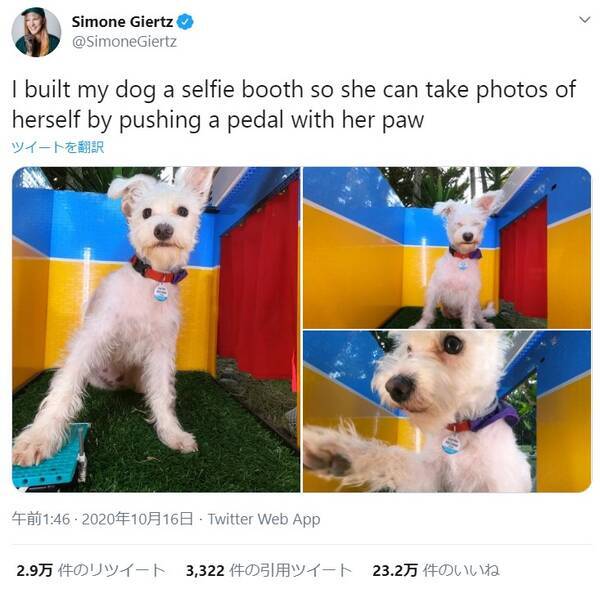Open Simone Giertz profile avatar
Screen dimensions: 600x589
click(36, 32)
